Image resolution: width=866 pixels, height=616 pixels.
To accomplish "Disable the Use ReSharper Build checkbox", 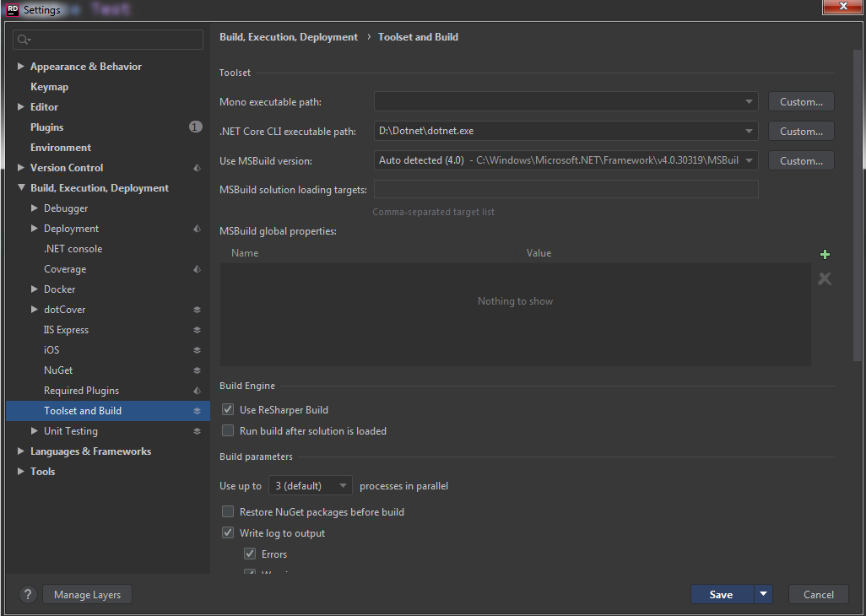I will point(228,410).
